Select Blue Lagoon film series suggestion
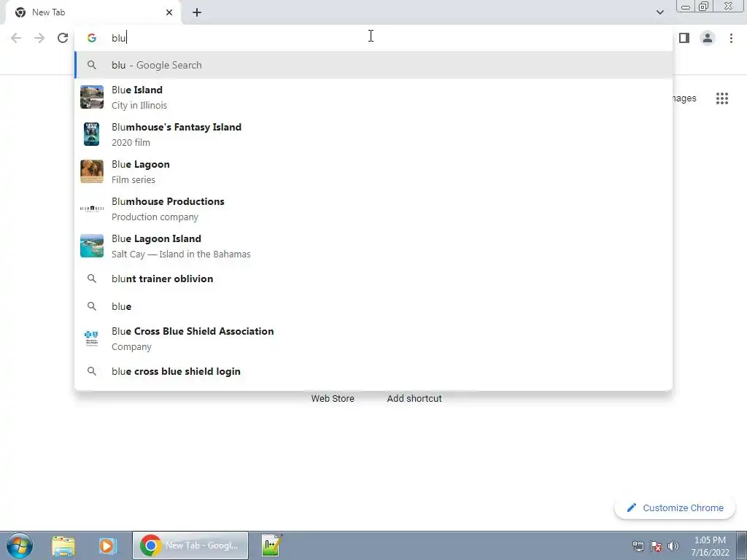The height and width of the screenshot is (560, 747). point(373,171)
